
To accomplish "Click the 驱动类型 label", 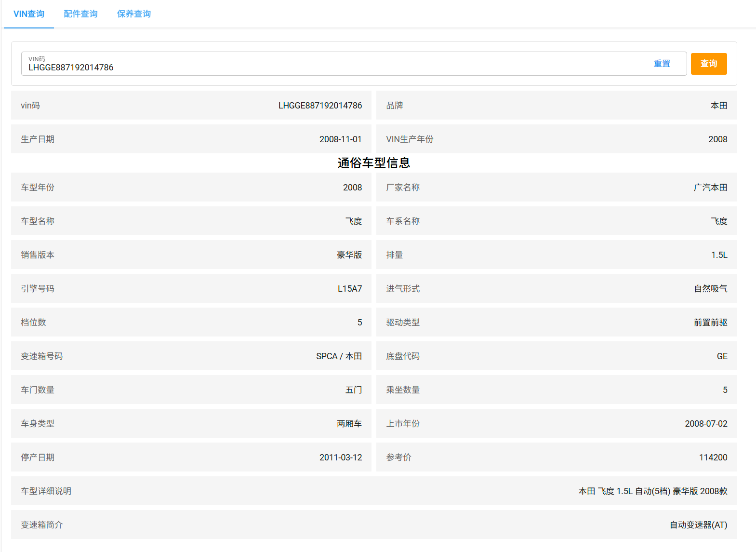I will pos(403,323).
